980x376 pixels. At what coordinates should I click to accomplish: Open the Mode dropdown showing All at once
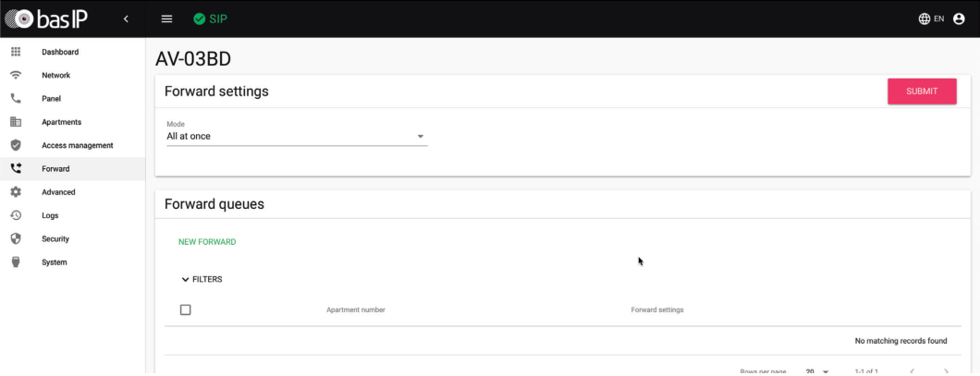pos(296,137)
